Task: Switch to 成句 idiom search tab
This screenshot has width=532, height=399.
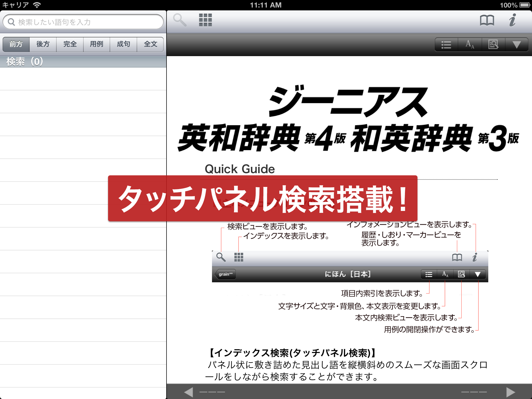Action: click(123, 44)
